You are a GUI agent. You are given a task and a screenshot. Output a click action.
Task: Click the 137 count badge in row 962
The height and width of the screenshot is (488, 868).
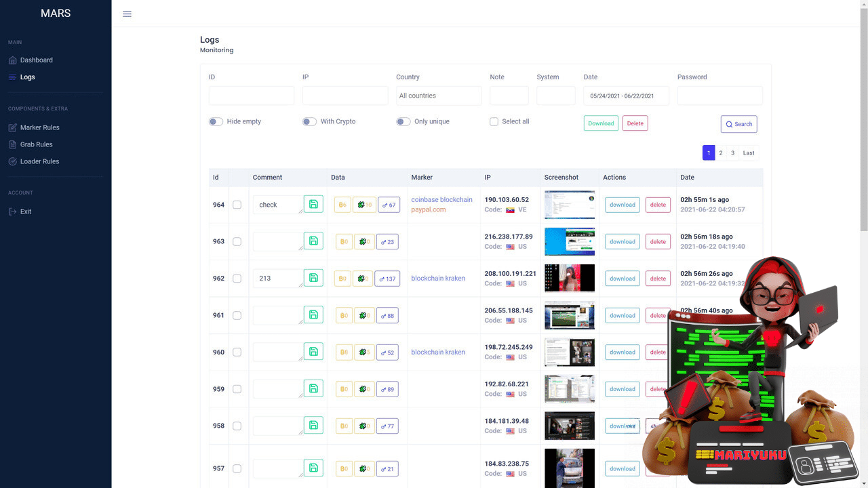coord(389,279)
